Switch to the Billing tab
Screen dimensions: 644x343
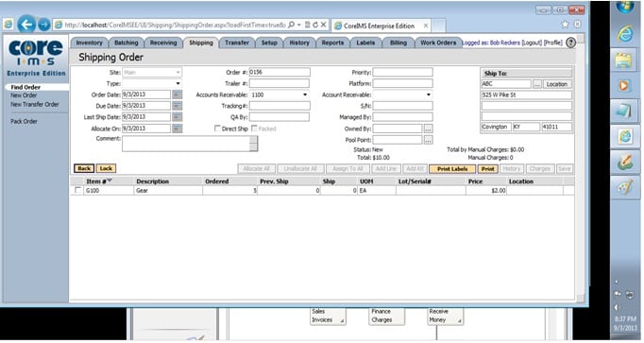(398, 43)
